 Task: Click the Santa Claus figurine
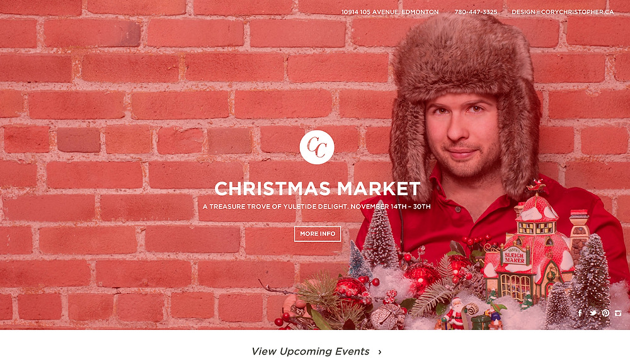click(456, 312)
